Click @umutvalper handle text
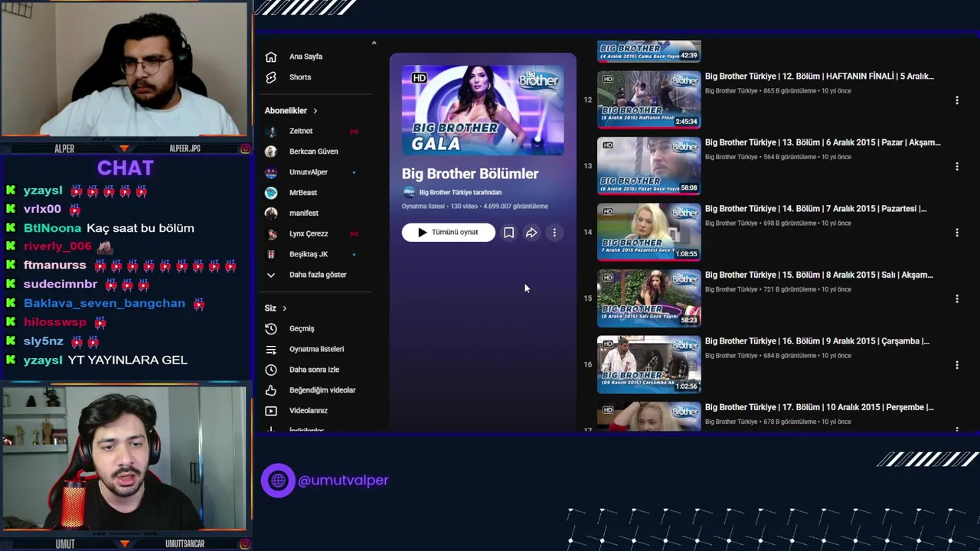The width and height of the screenshot is (980, 551). pyautogui.click(x=343, y=481)
